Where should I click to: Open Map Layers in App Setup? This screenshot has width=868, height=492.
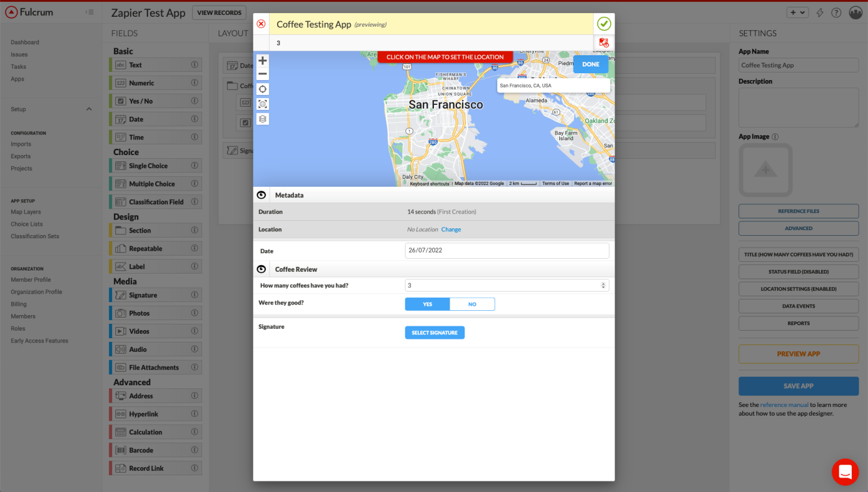25,212
